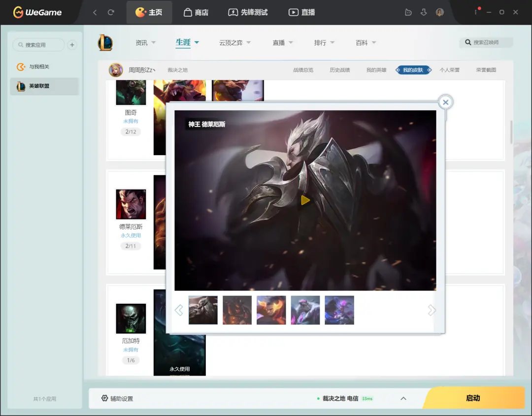Open the three-dot more menu

pos(476,12)
